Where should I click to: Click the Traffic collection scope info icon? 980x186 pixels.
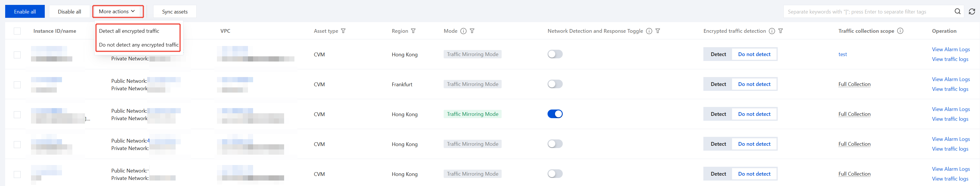900,31
